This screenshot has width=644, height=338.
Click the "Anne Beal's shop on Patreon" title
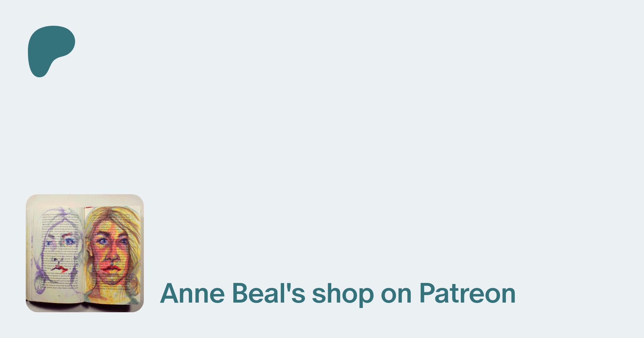tap(337, 294)
